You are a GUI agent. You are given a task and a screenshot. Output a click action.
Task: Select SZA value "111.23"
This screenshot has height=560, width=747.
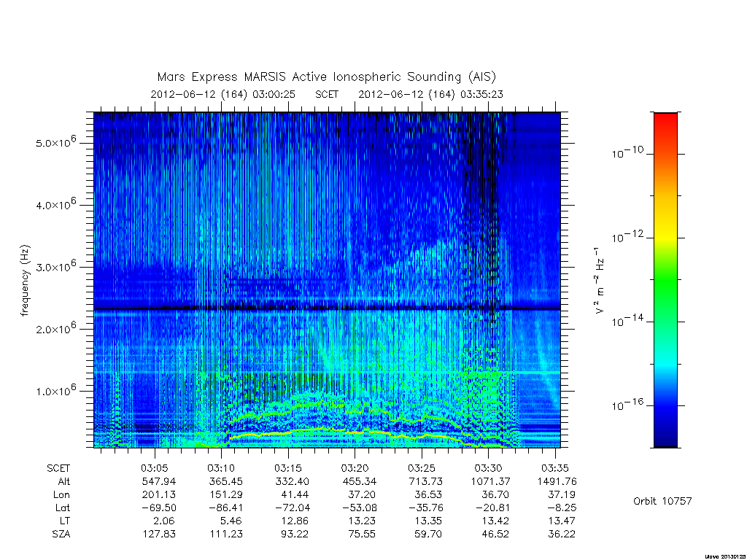[226, 534]
